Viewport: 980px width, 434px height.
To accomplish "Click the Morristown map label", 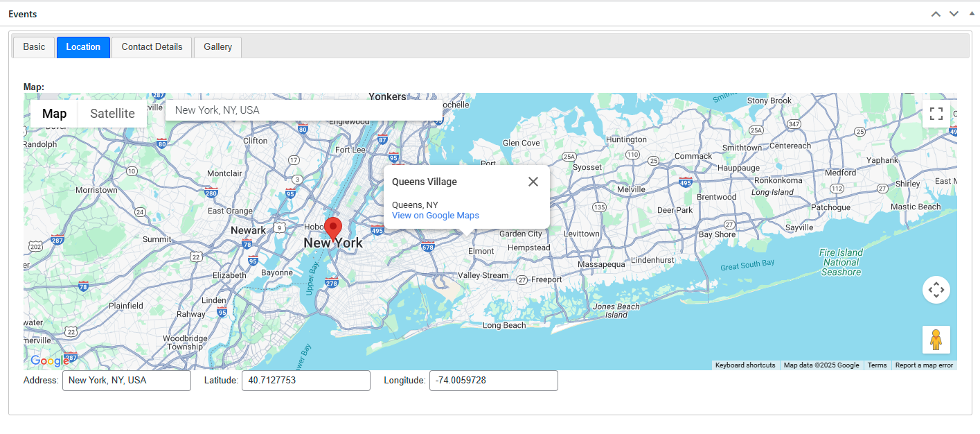I will [x=96, y=190].
